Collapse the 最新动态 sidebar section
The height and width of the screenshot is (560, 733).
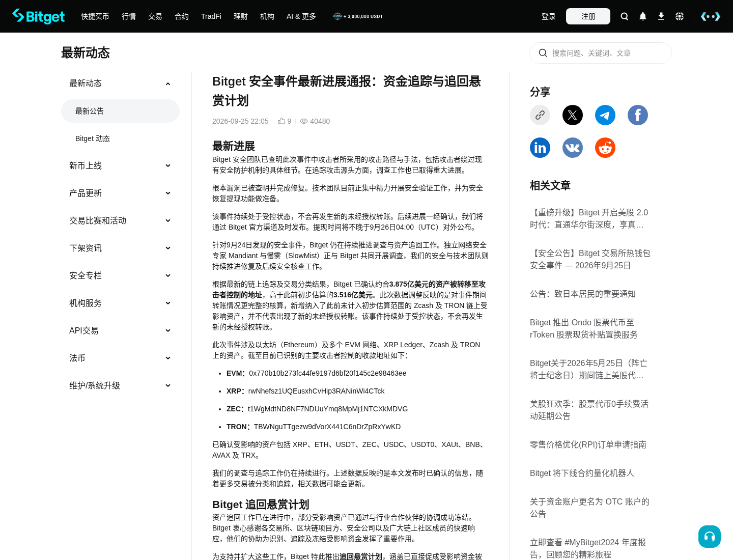[168, 83]
